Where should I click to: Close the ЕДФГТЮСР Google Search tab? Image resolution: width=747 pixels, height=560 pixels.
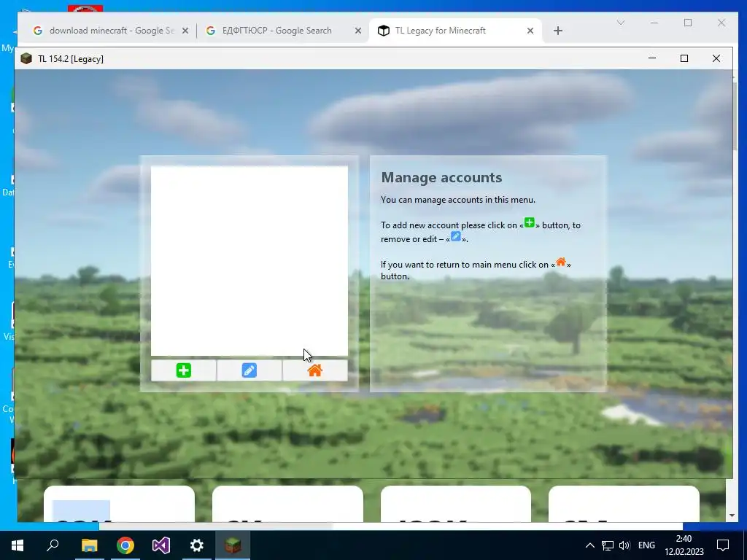click(x=357, y=31)
